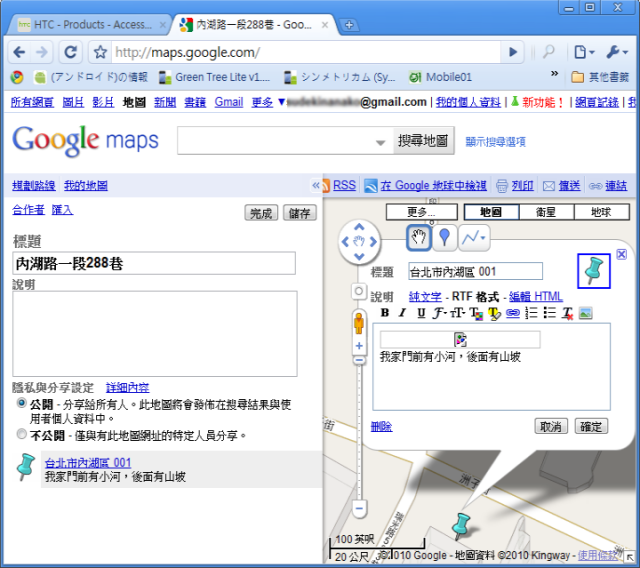
Task: Click the 儲存 button
Action: (300, 213)
